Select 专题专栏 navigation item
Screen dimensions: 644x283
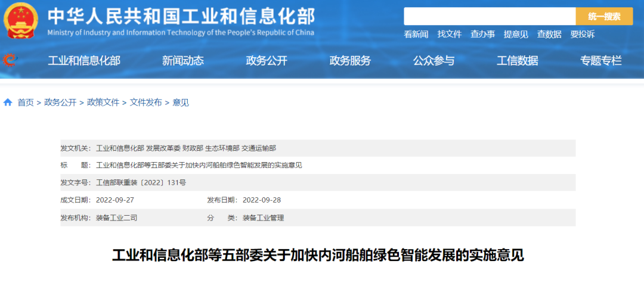point(601,61)
